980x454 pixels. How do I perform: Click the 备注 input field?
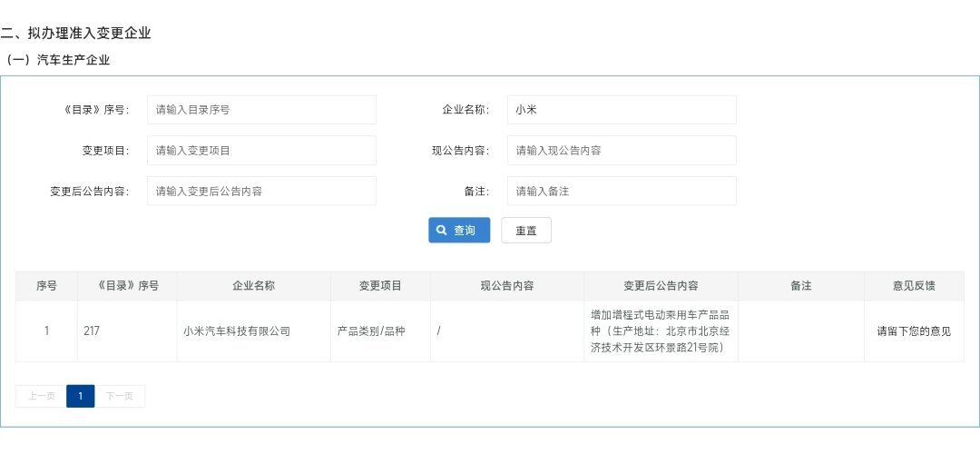click(x=622, y=191)
